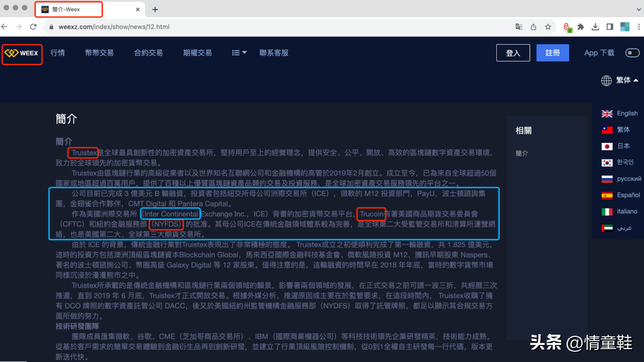This screenshot has width=644, height=362.
Task: Open the 聯系客服 support link
Action: click(x=274, y=53)
